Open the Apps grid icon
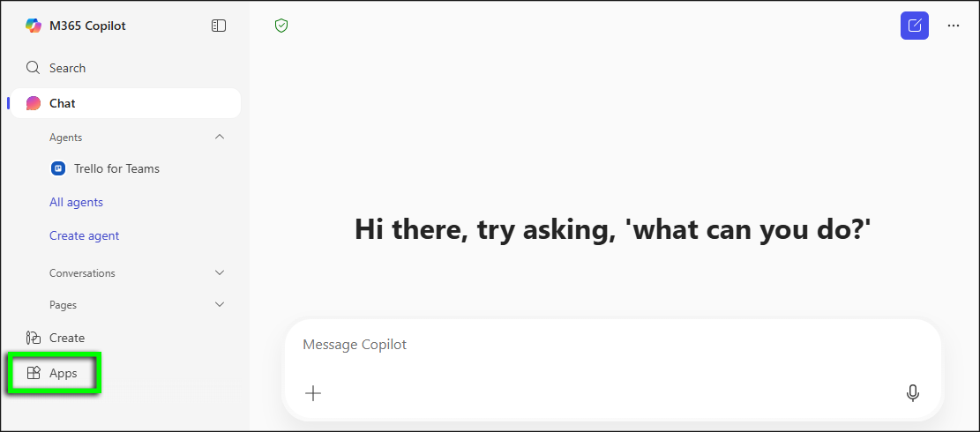Viewport: 980px width, 432px height. (x=34, y=373)
